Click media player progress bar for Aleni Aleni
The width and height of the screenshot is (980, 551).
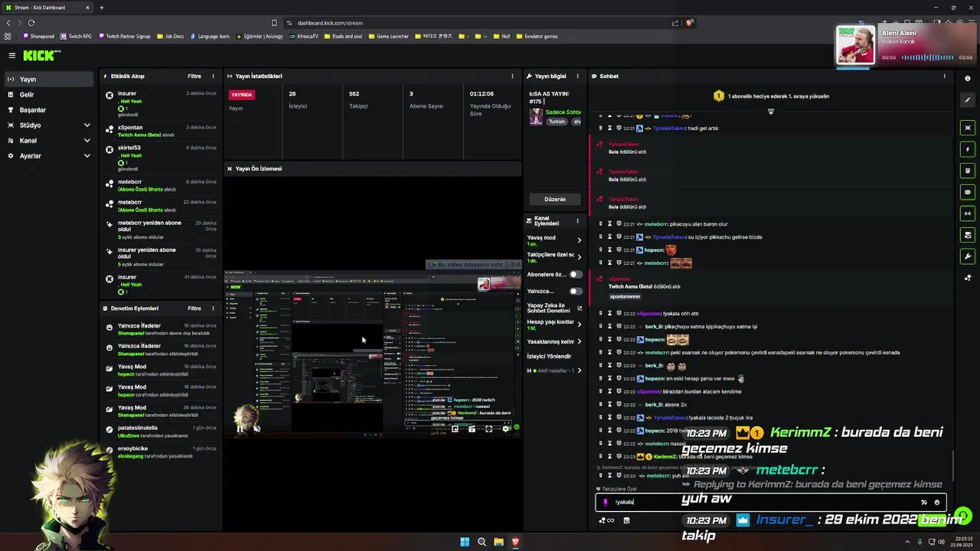928,57
